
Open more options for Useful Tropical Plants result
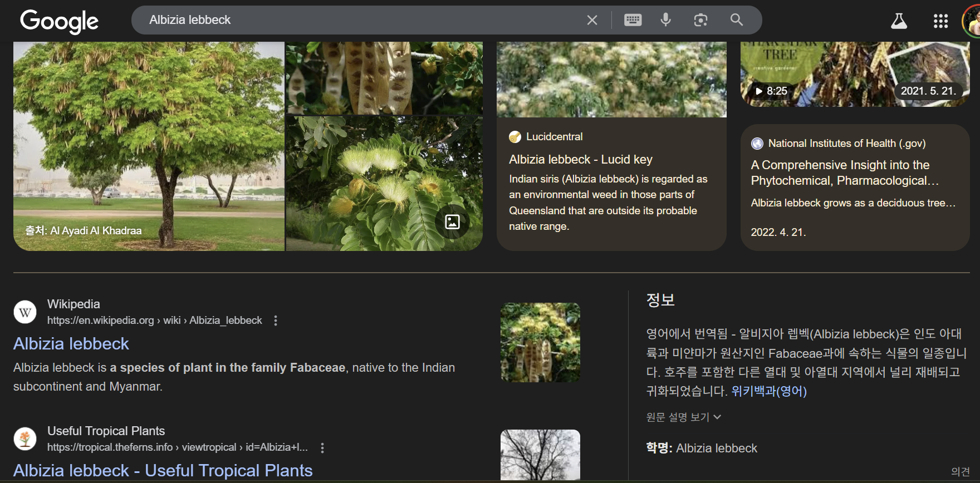[322, 447]
